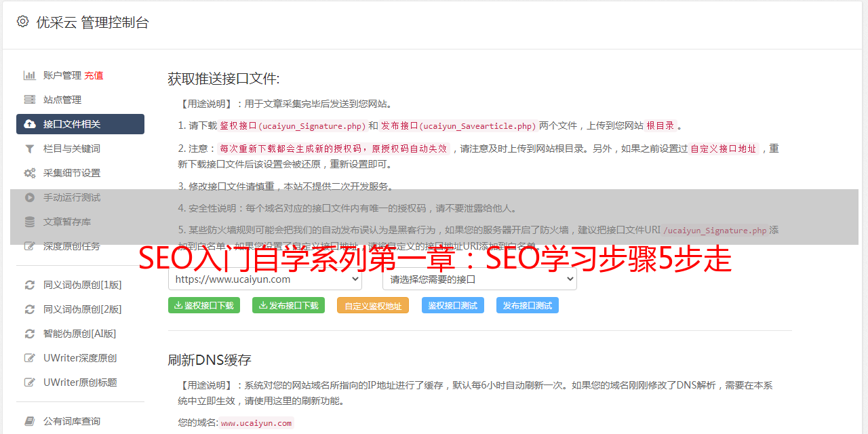The height and width of the screenshot is (434, 868).
Task: Click the gears icon for 采集细节设置
Action: point(30,173)
